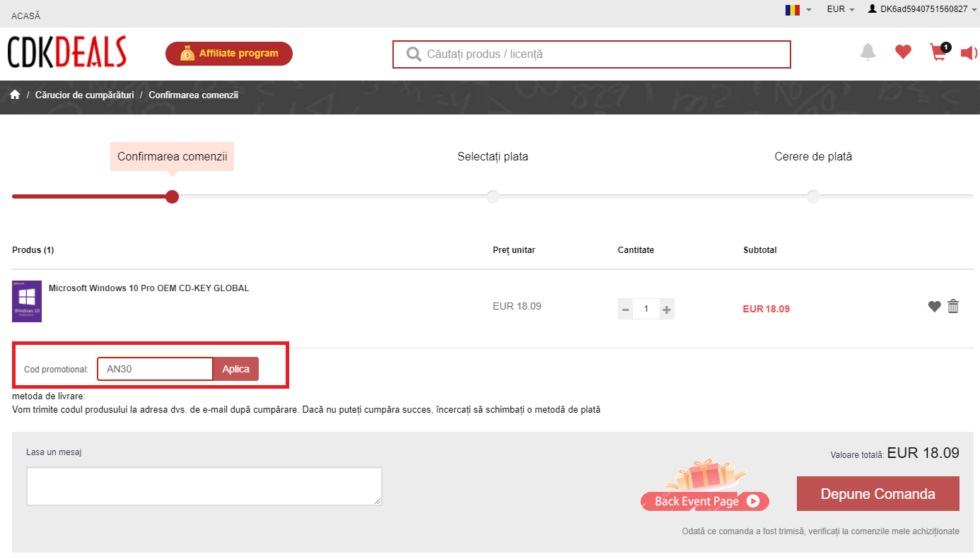This screenshot has width=980, height=559.
Task: Click the cart item count badge
Action: tap(946, 47)
